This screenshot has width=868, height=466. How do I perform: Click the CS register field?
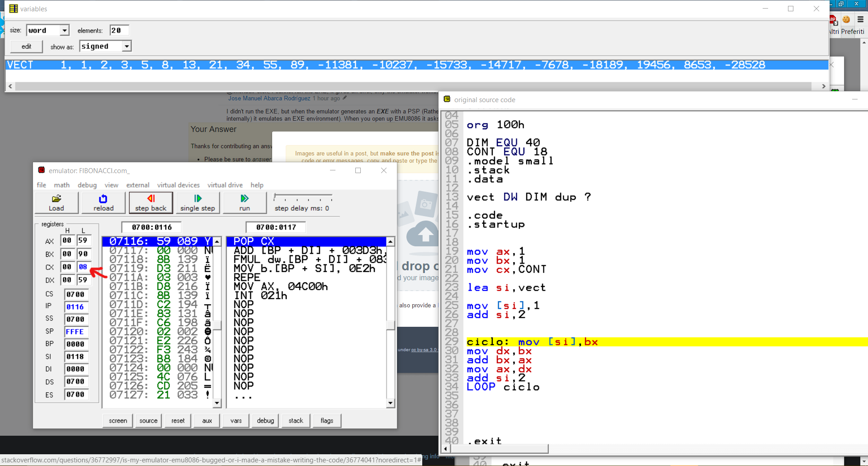point(75,294)
